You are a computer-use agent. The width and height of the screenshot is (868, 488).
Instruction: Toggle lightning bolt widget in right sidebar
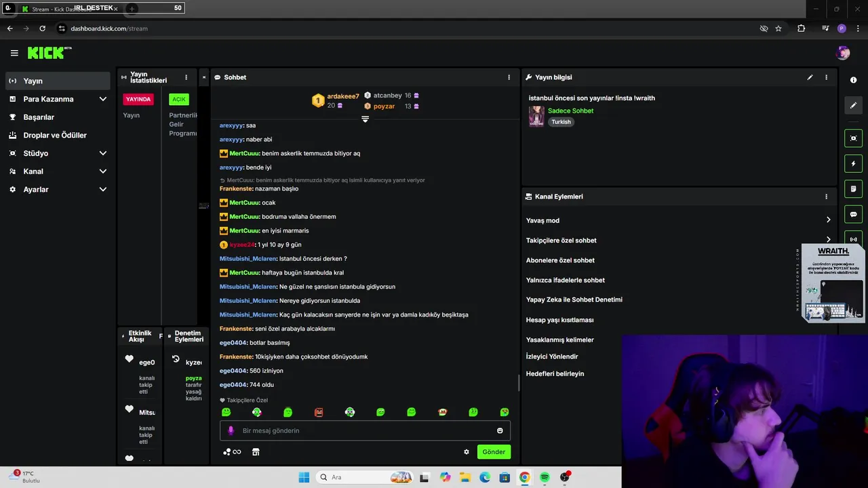click(x=853, y=163)
